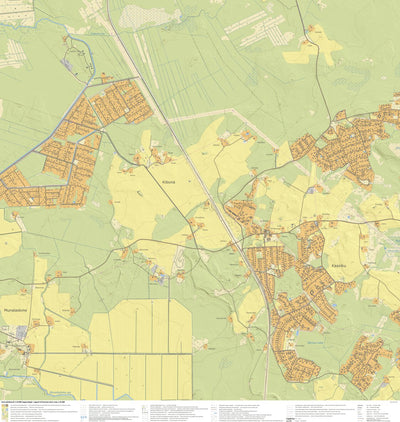Click the Kaasiku village label
The height and width of the screenshot is (422, 400).
point(338,266)
